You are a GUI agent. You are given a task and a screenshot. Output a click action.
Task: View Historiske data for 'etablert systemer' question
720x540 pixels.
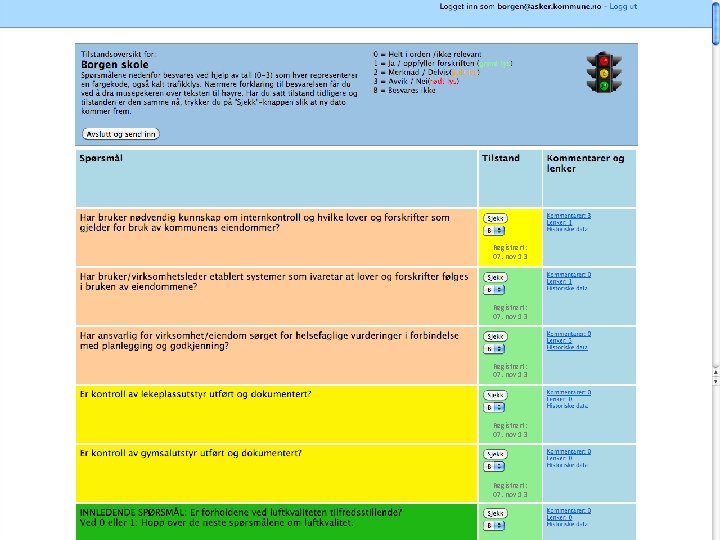(x=567, y=288)
